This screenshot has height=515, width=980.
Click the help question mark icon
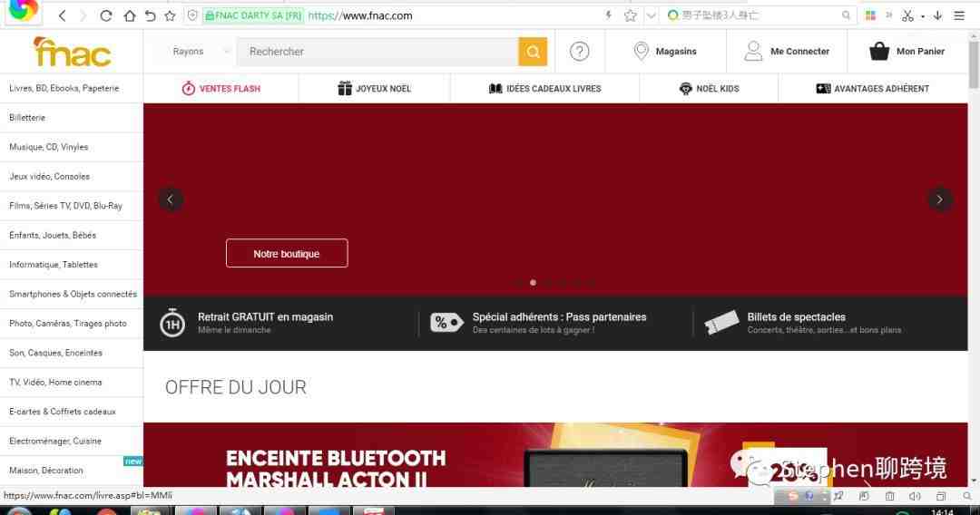579,51
